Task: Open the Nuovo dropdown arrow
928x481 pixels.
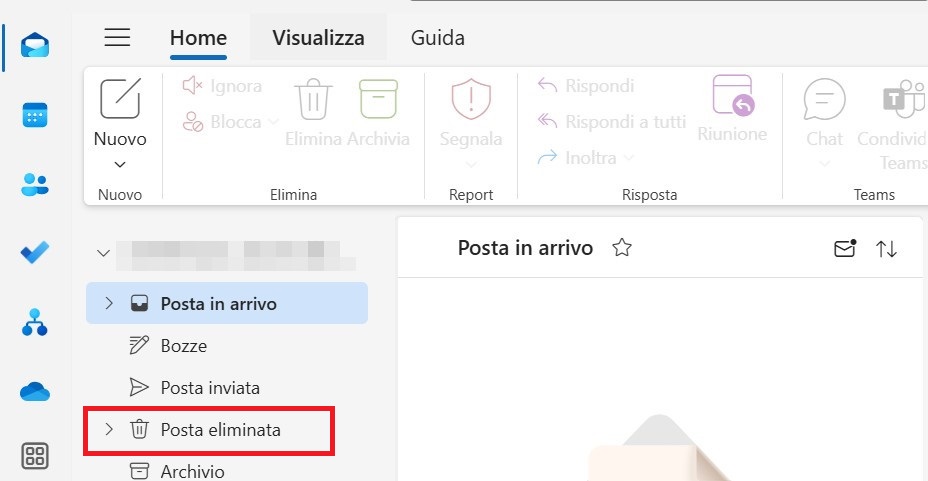Action: tap(120, 164)
